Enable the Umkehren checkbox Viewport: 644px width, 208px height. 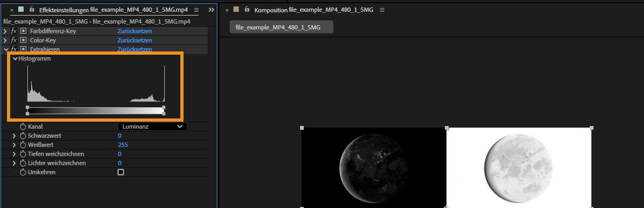click(121, 172)
